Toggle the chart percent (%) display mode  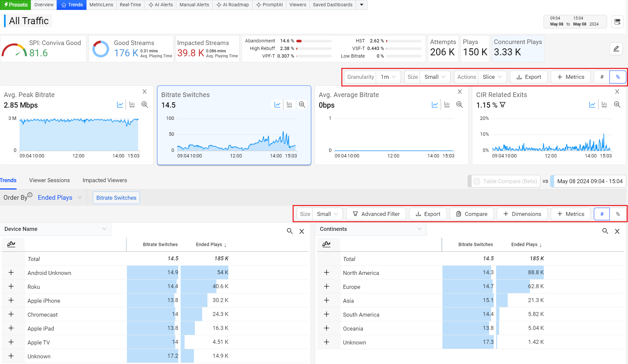pyautogui.click(x=618, y=77)
